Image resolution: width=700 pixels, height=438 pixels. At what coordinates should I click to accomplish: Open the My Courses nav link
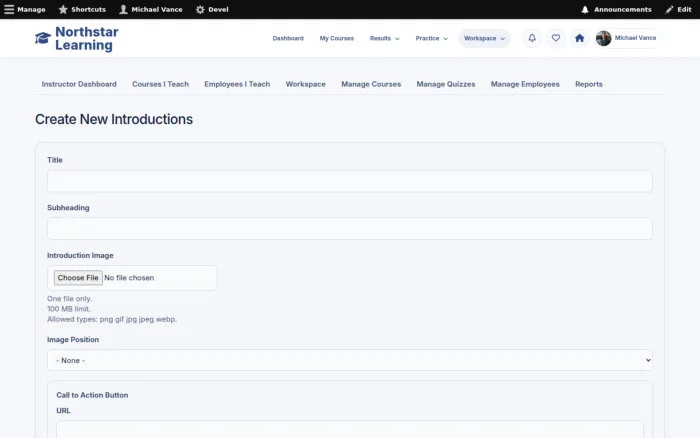(337, 38)
